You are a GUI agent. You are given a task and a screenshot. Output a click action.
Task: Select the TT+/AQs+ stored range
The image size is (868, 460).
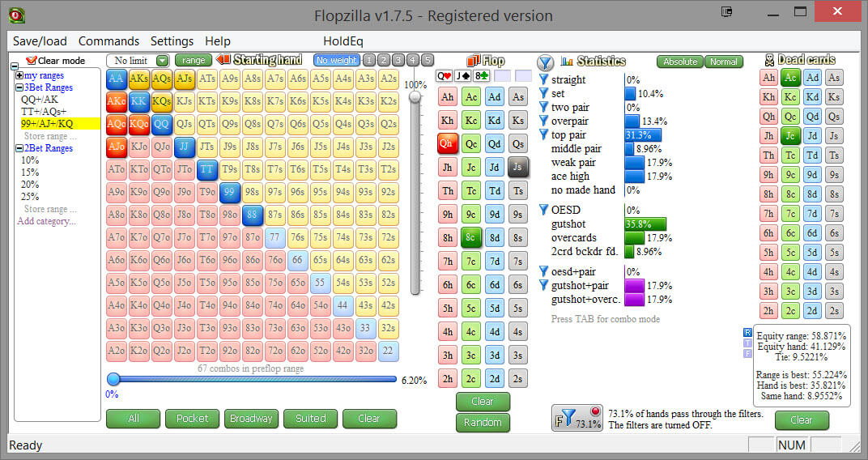44,112
